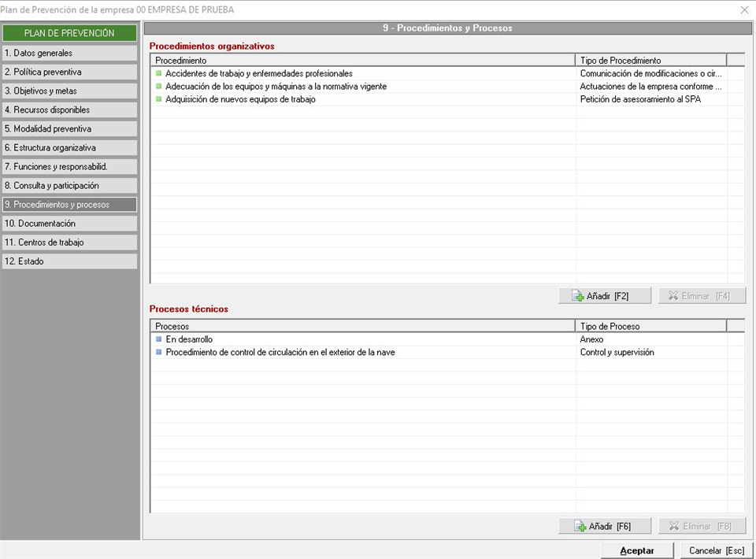Click the Tipo de Proceso column header
Image resolution: width=756 pixels, height=559 pixels.
(650, 326)
